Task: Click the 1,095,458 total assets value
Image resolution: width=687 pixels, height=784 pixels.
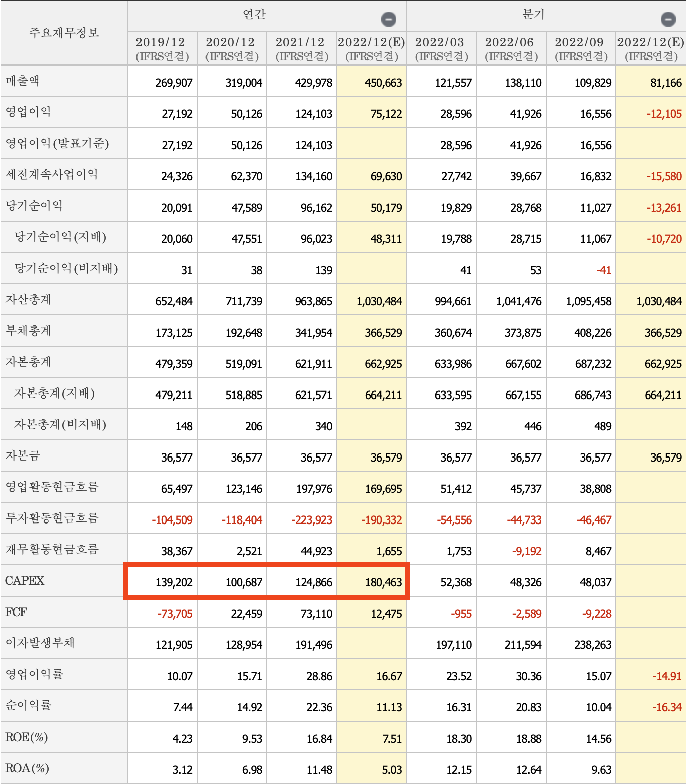Action: click(x=588, y=301)
